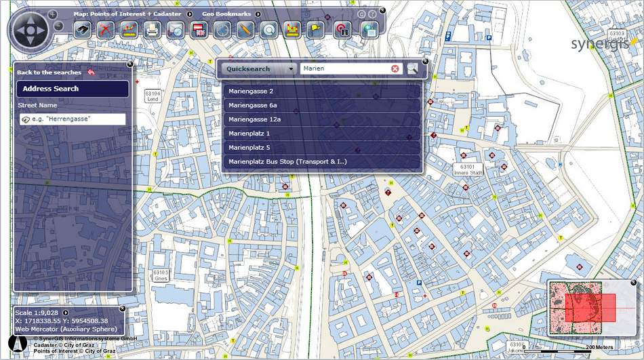Click the 63101 Innere Stadt label
This screenshot has width=644, height=360.
click(468, 169)
